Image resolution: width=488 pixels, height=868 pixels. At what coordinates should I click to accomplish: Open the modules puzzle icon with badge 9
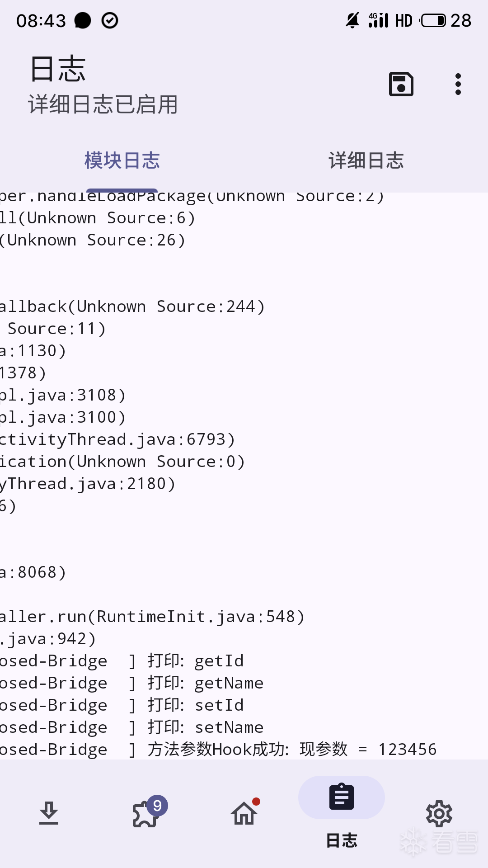[146, 813]
